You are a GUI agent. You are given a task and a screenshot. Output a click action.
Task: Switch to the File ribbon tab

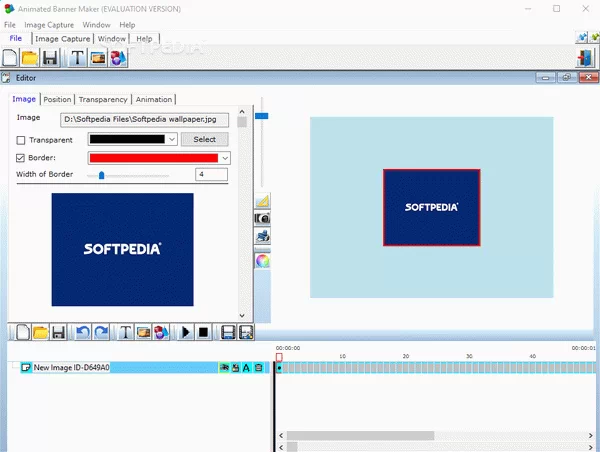click(16, 38)
